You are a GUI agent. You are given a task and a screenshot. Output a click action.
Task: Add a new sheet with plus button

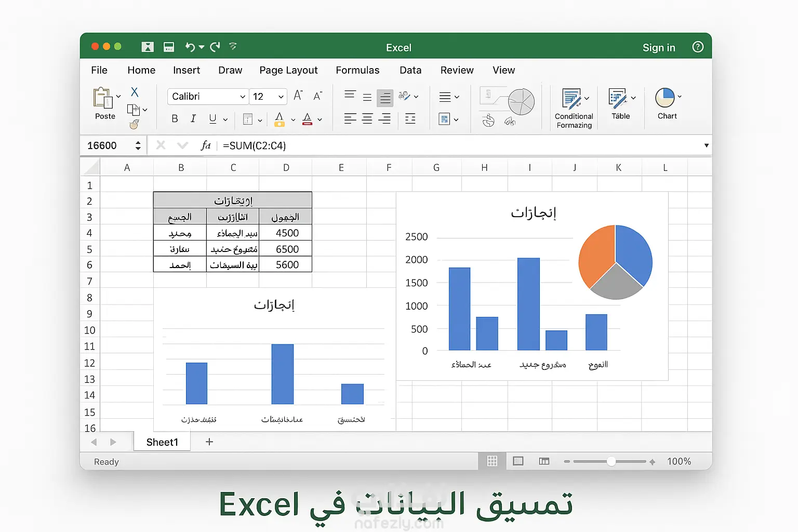pyautogui.click(x=209, y=442)
